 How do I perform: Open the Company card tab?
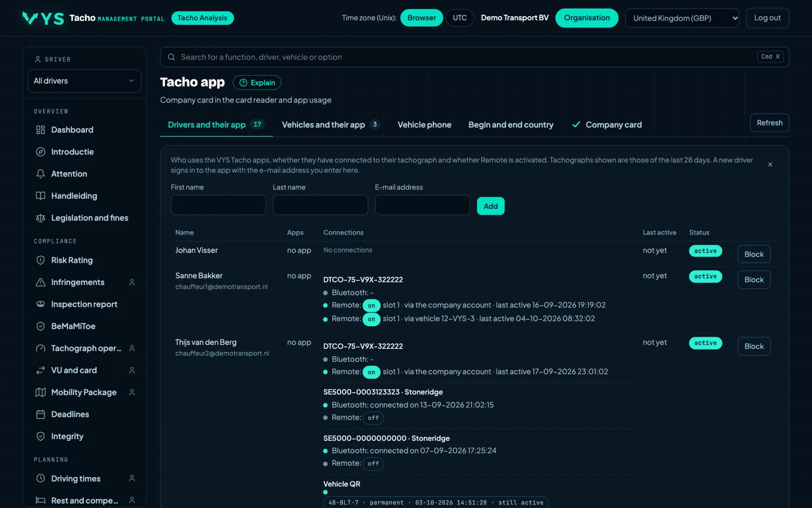coord(607,125)
